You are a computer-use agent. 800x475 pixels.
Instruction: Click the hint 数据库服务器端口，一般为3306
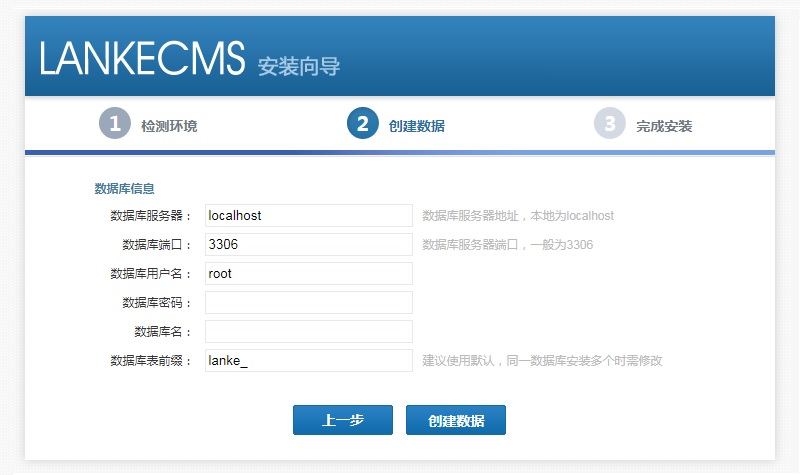pos(508,245)
